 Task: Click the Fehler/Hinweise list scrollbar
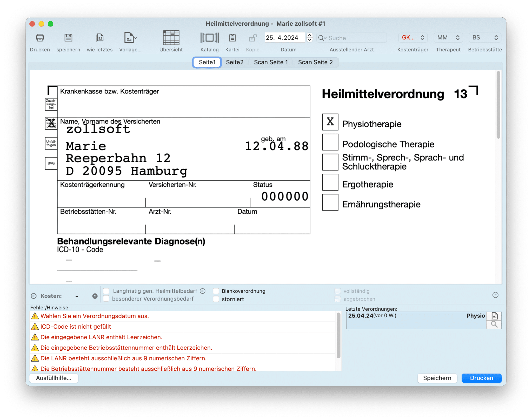click(338, 335)
